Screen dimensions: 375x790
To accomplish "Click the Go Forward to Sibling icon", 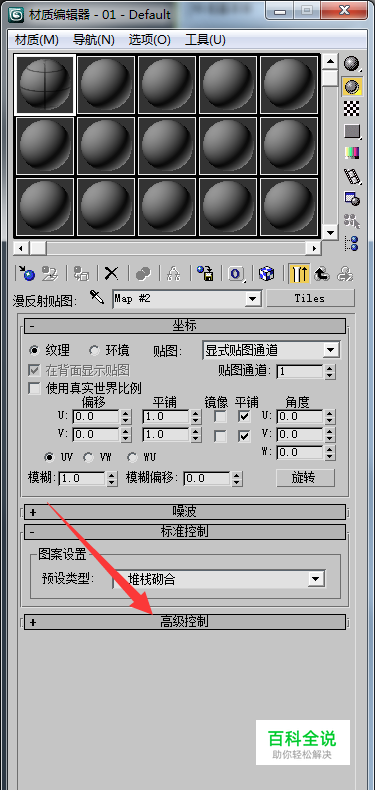I will coord(345,274).
